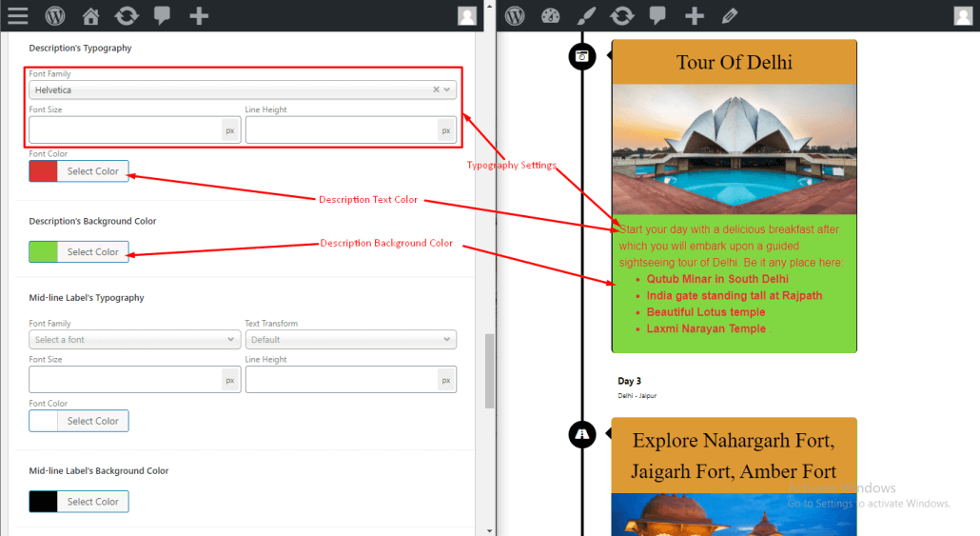Image resolution: width=980 pixels, height=536 pixels.
Task: Click Lotus temple image in Delhi card
Action: 735,149
